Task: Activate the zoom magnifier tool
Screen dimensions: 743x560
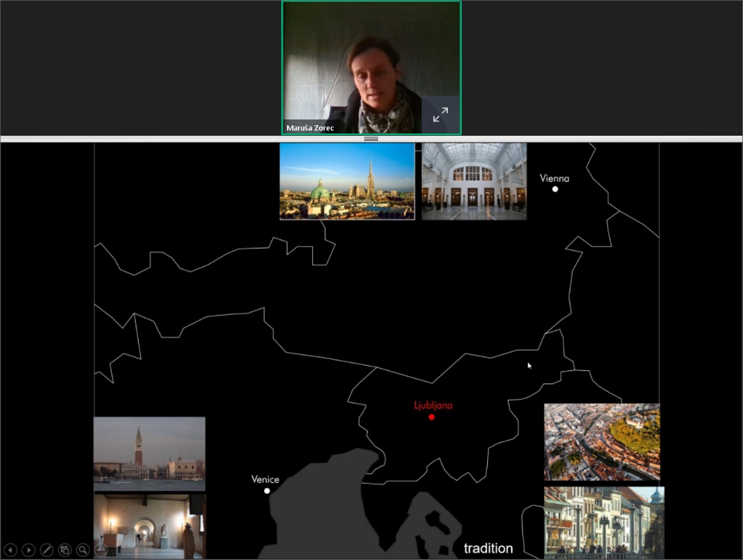Action: click(x=82, y=550)
